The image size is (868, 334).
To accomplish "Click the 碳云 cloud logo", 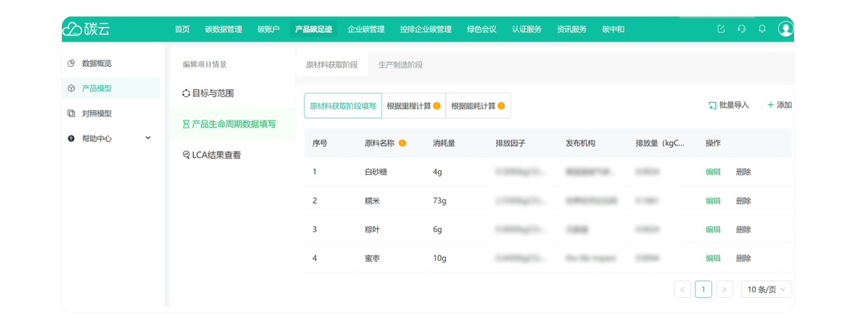I will click(86, 29).
